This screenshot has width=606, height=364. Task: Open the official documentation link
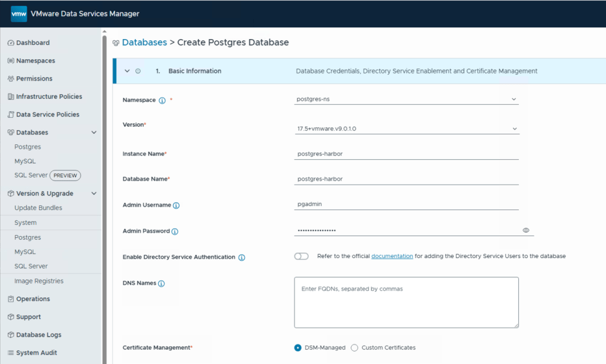pos(392,256)
